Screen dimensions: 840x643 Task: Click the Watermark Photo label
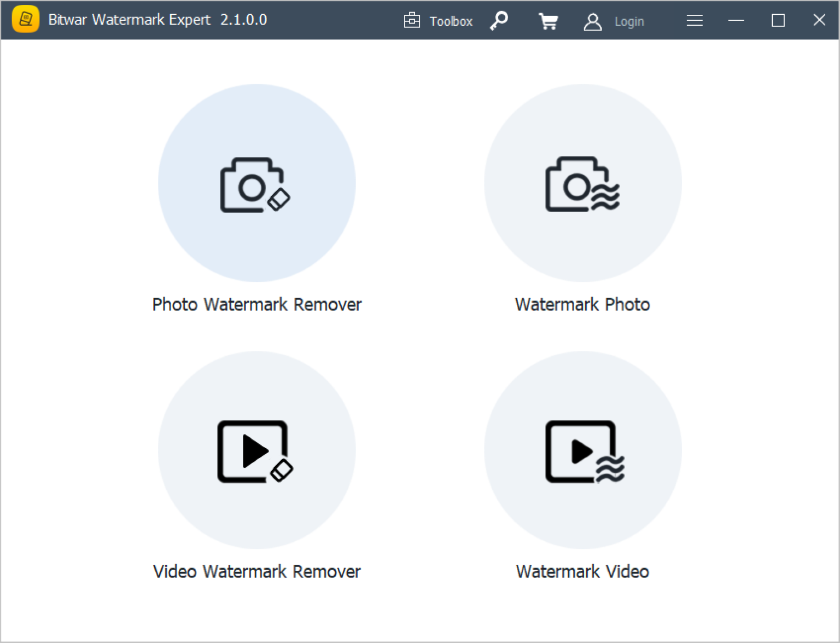click(582, 304)
